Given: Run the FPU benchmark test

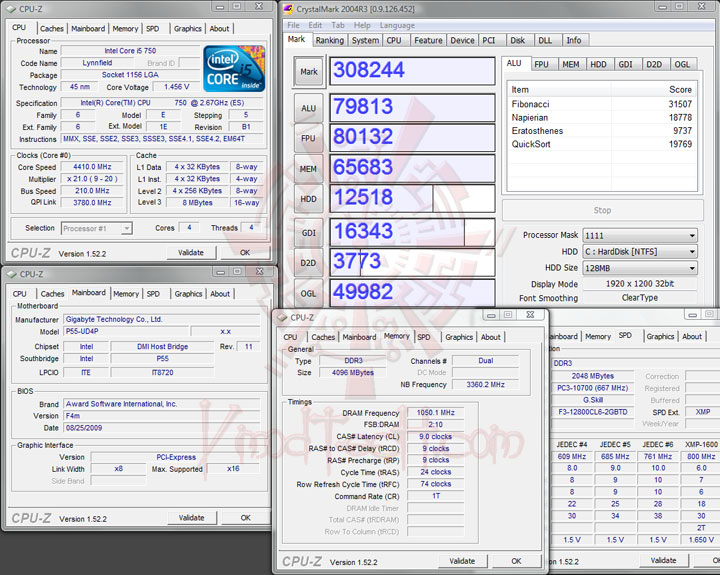Looking at the screenshot, I should tap(309, 138).
